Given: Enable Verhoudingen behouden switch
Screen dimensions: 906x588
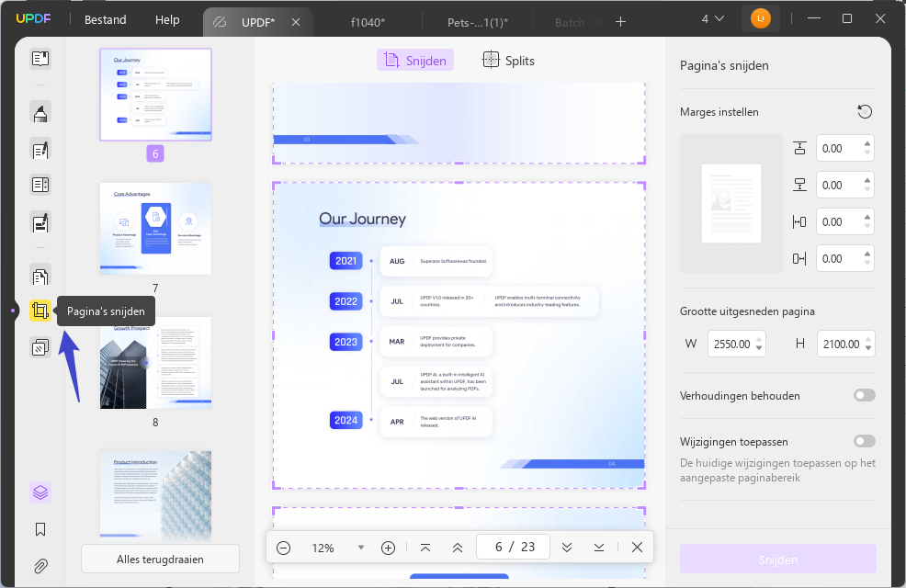Looking at the screenshot, I should coord(865,395).
